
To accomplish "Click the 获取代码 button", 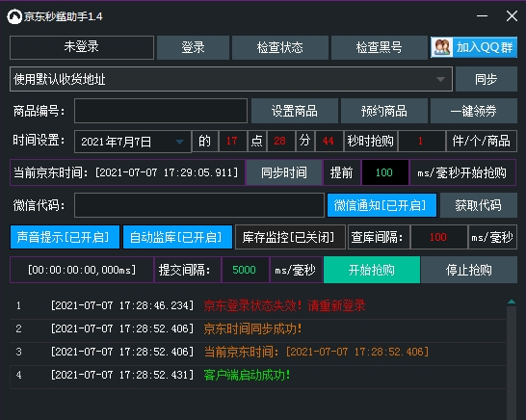I will point(479,205).
